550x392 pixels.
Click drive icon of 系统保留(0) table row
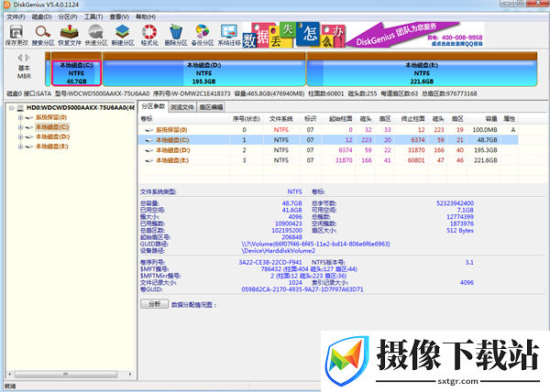pos(149,130)
